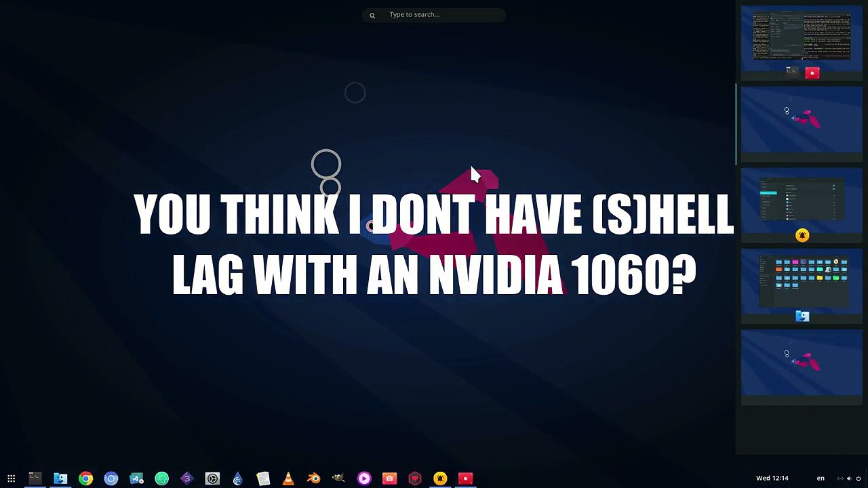868x488 pixels.
Task: Click the volume speaker icon in the tray
Action: [x=849, y=479]
